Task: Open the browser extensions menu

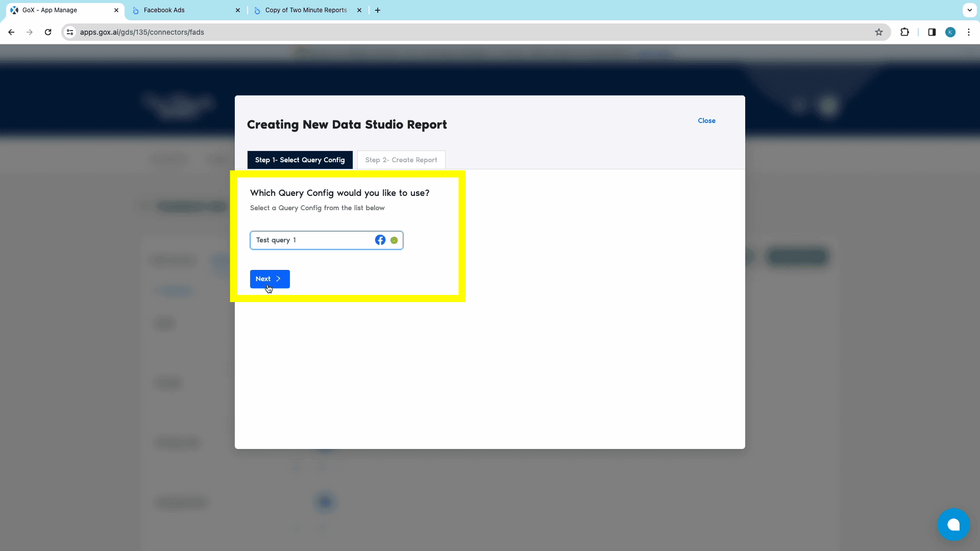Action: click(904, 32)
